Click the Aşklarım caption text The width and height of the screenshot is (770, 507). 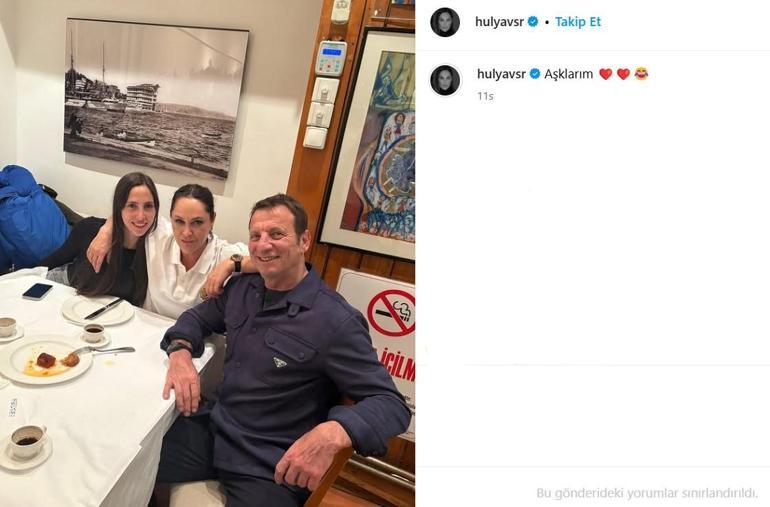[x=569, y=74]
